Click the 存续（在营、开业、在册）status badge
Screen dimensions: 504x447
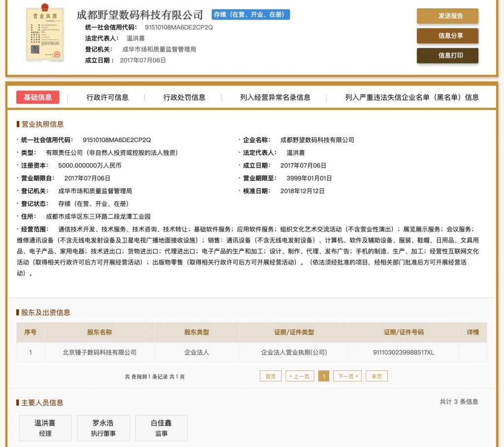(251, 15)
